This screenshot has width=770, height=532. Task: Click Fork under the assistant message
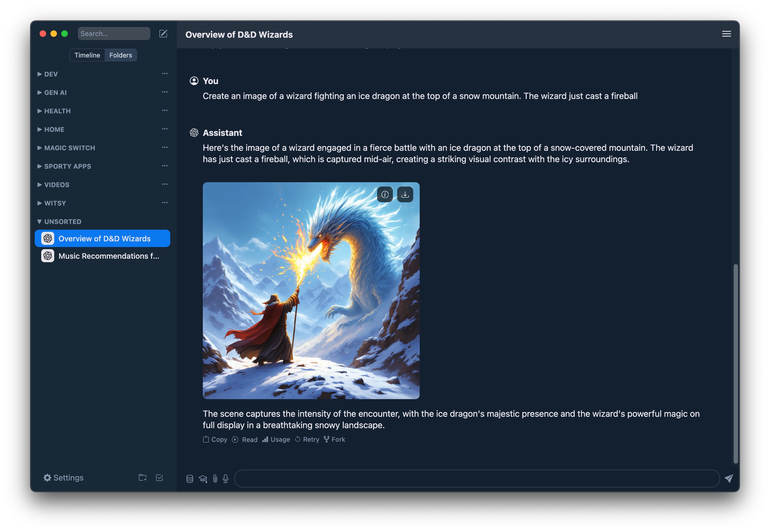[x=334, y=440]
